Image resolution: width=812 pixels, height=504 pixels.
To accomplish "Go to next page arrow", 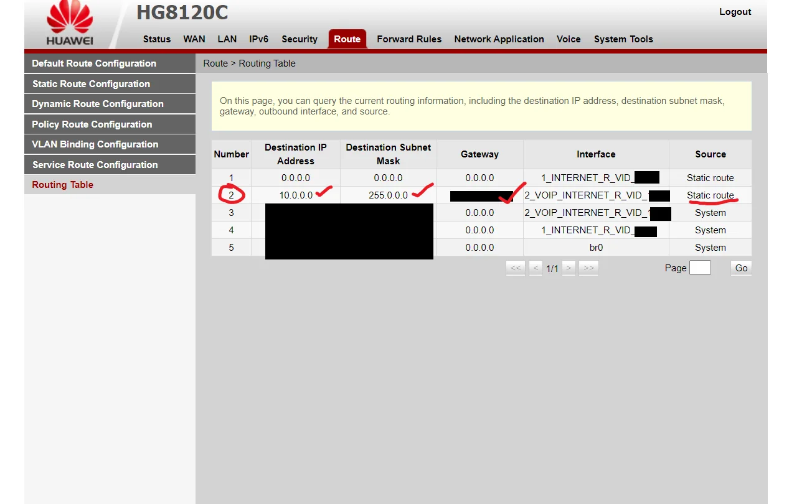I will [569, 268].
